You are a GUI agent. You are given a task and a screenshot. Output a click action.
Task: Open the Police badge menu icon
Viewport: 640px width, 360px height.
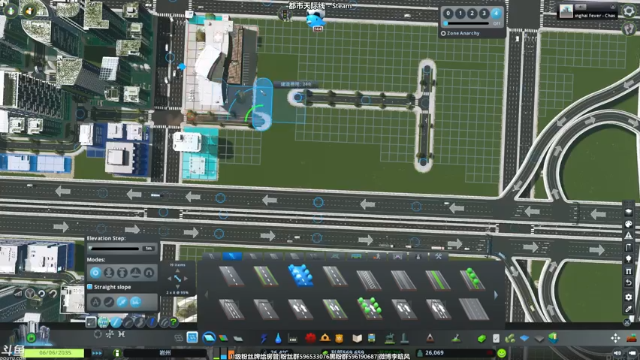tap(339, 338)
